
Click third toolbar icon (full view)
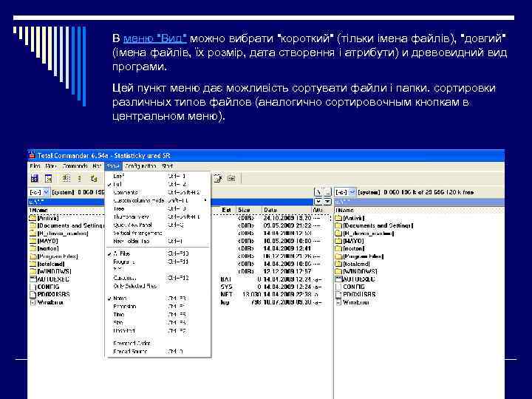coord(66,178)
